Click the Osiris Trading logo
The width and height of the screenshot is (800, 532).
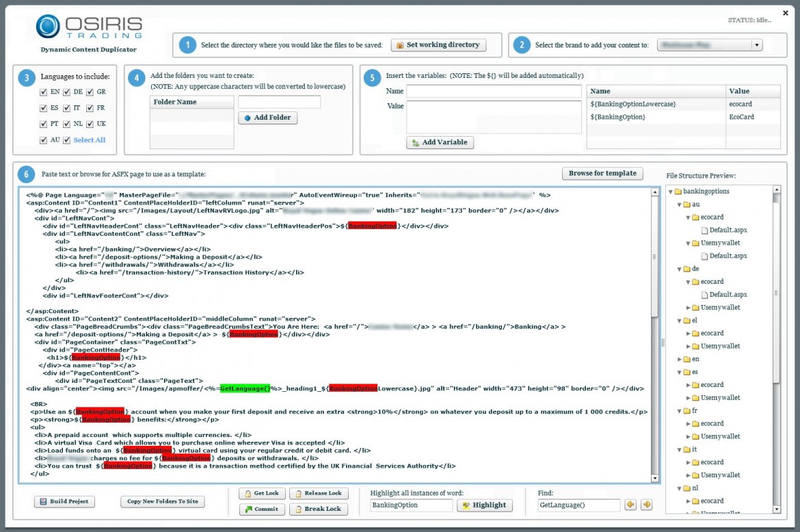[89, 27]
